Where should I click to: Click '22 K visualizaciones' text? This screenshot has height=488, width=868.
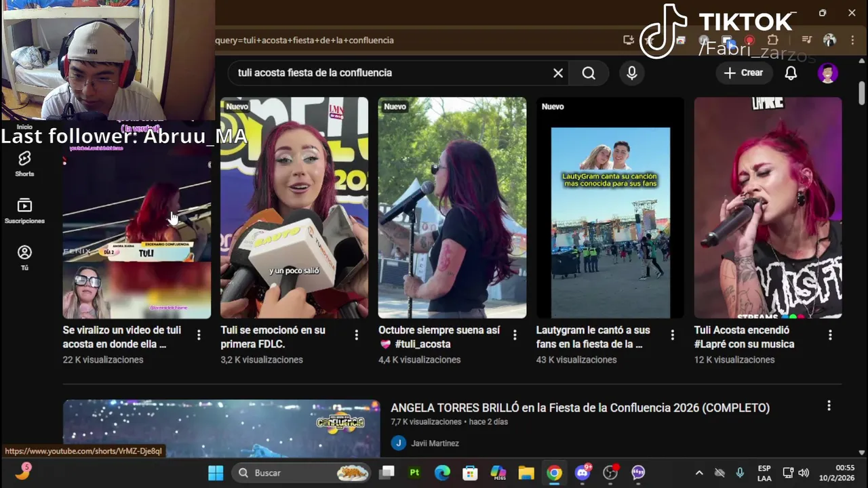pyautogui.click(x=103, y=360)
